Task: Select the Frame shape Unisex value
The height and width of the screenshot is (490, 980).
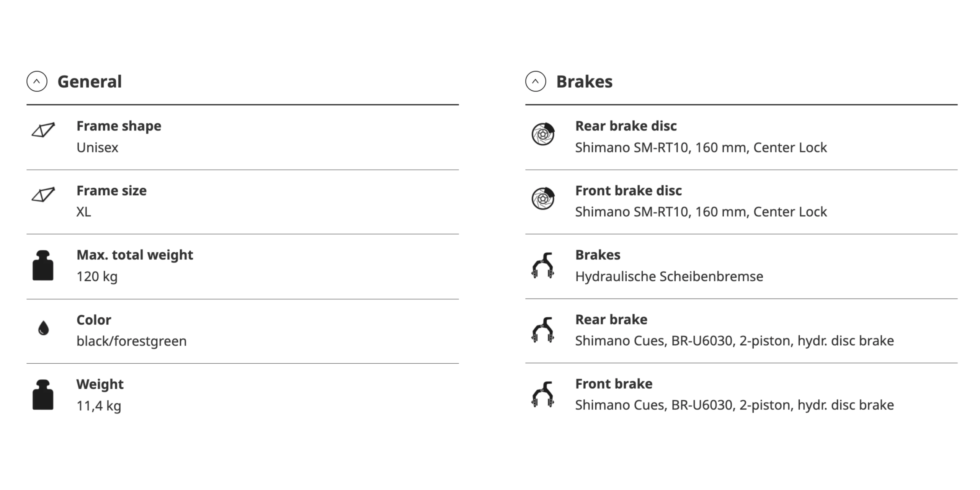Action: 97,147
